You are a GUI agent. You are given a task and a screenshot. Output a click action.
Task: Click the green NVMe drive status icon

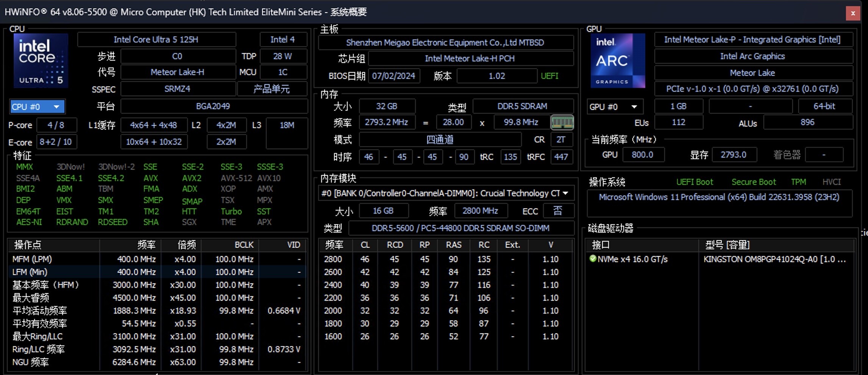(x=593, y=259)
